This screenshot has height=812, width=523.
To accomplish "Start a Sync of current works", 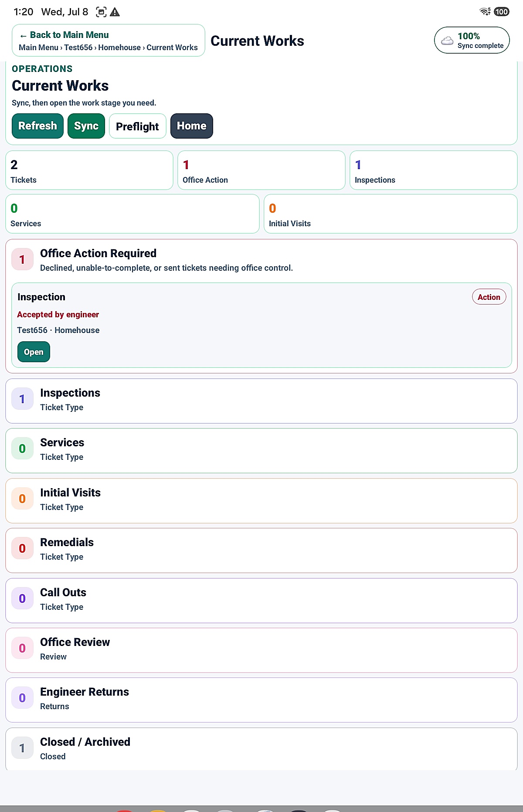I will click(x=86, y=126).
